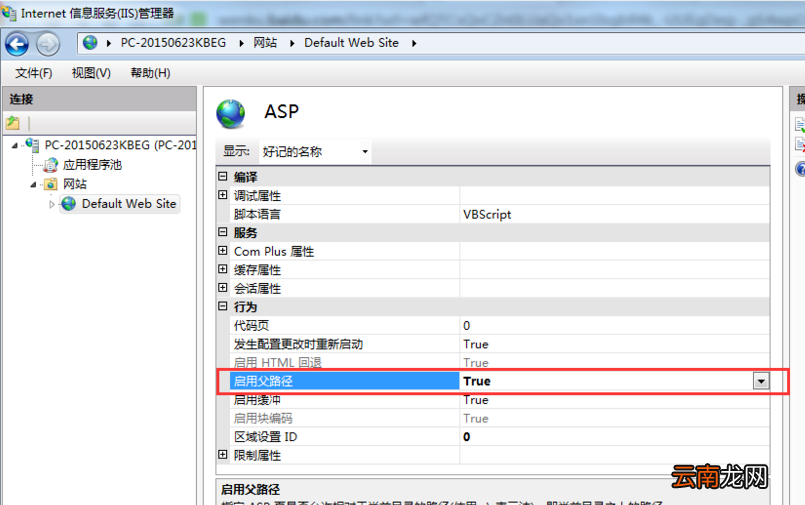This screenshot has width=805, height=505.
Task: Click the 区域设置 ID value cell
Action: pyautogui.click(x=615, y=437)
